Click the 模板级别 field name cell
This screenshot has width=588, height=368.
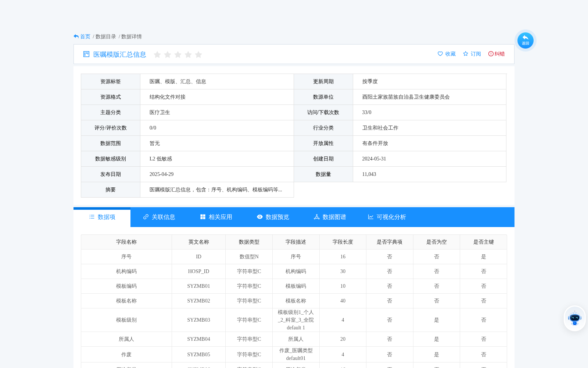click(x=126, y=320)
